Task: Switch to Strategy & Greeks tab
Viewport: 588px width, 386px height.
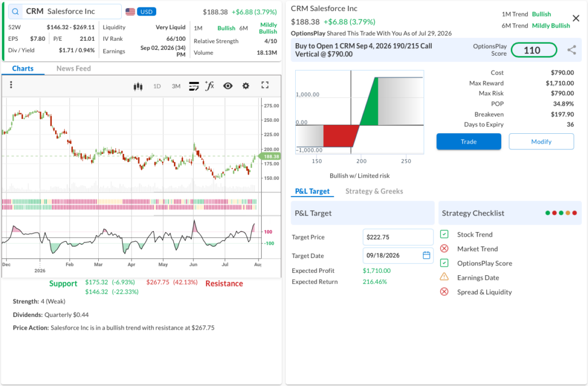Action: pyautogui.click(x=374, y=191)
